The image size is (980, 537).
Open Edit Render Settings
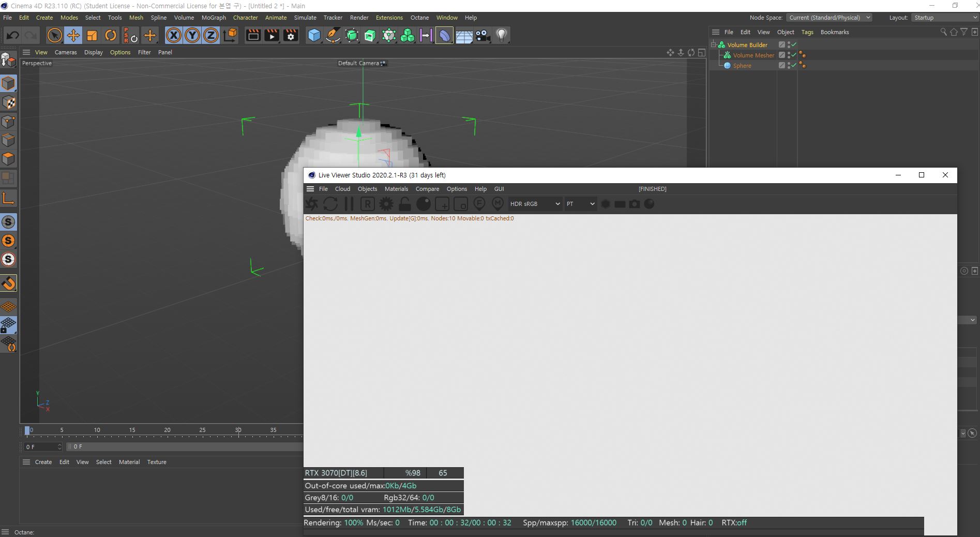coord(291,35)
